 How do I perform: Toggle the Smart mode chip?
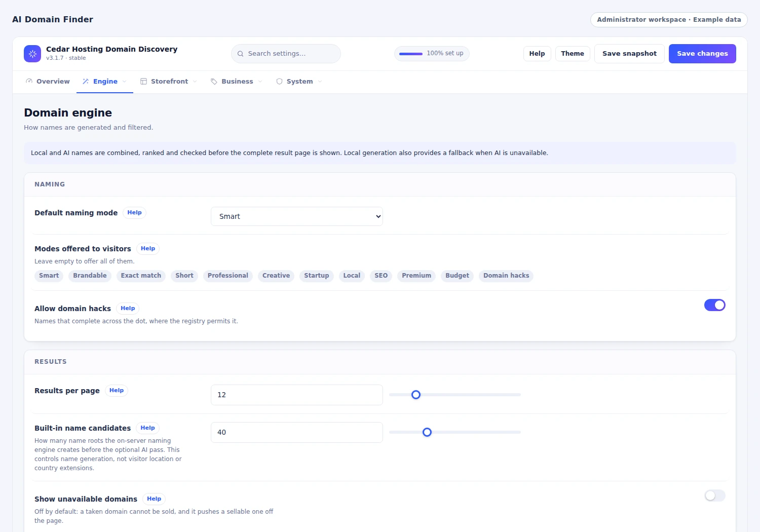point(49,276)
